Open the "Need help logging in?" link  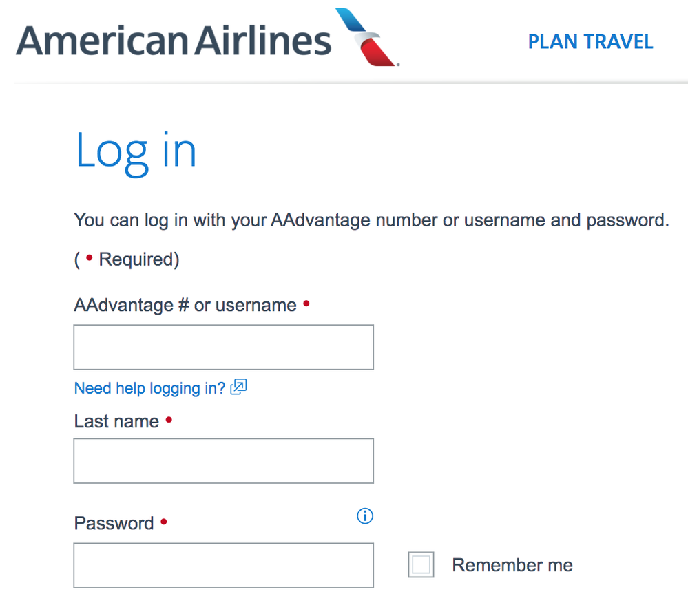pos(149,388)
